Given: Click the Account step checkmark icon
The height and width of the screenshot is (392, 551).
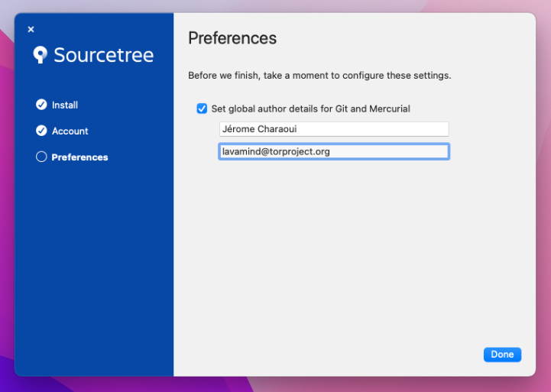Looking at the screenshot, I should pos(41,131).
